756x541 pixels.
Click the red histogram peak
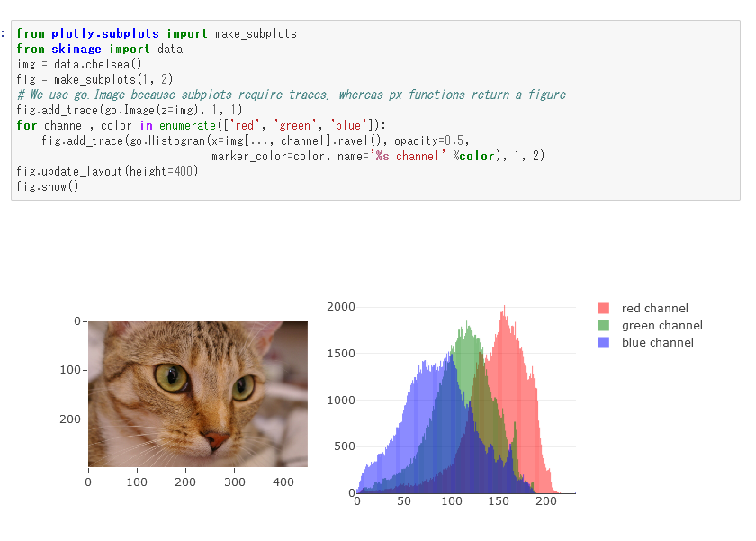504,309
